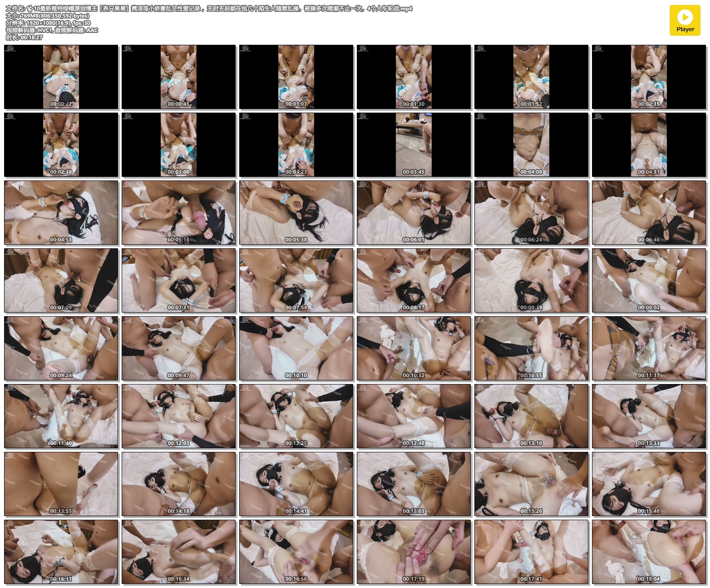
Task: Click the Player text label under the logo
Action: click(685, 29)
